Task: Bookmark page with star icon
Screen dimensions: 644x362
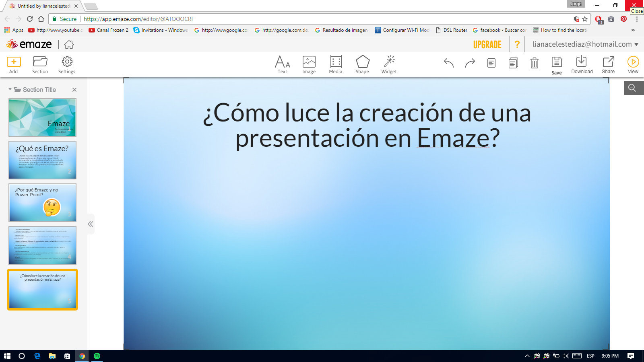Action: (585, 19)
